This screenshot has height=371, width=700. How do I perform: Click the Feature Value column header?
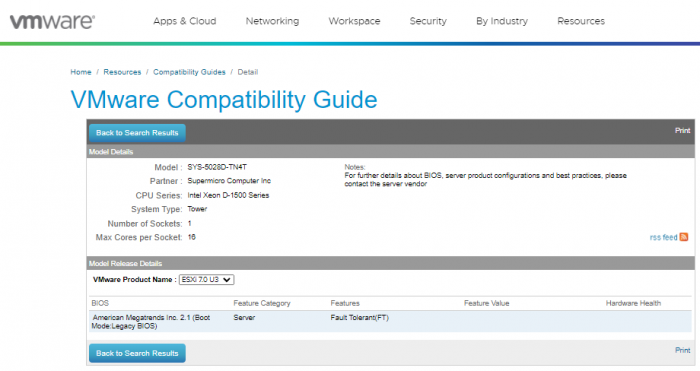coord(487,303)
